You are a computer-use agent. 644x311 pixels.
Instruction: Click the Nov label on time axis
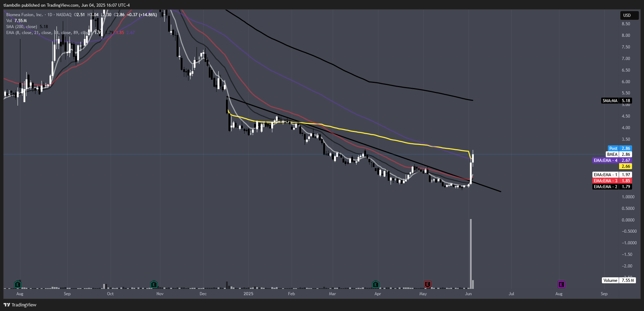(160, 294)
